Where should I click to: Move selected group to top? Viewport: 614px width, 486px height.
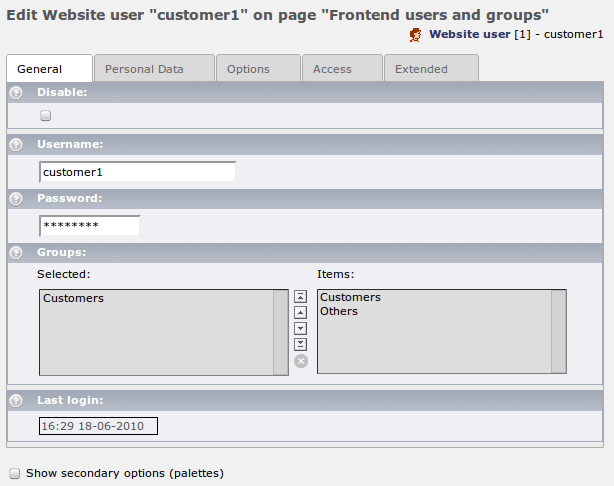point(300,297)
